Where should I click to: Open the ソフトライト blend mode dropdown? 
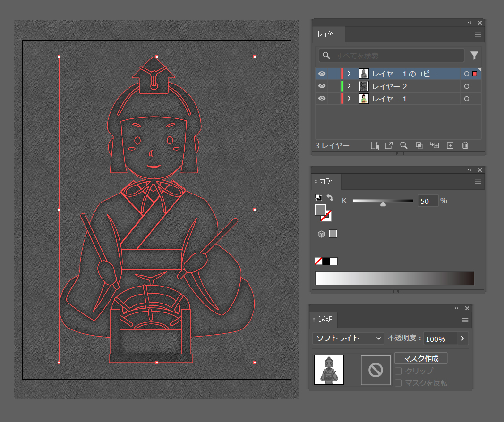[348, 338]
